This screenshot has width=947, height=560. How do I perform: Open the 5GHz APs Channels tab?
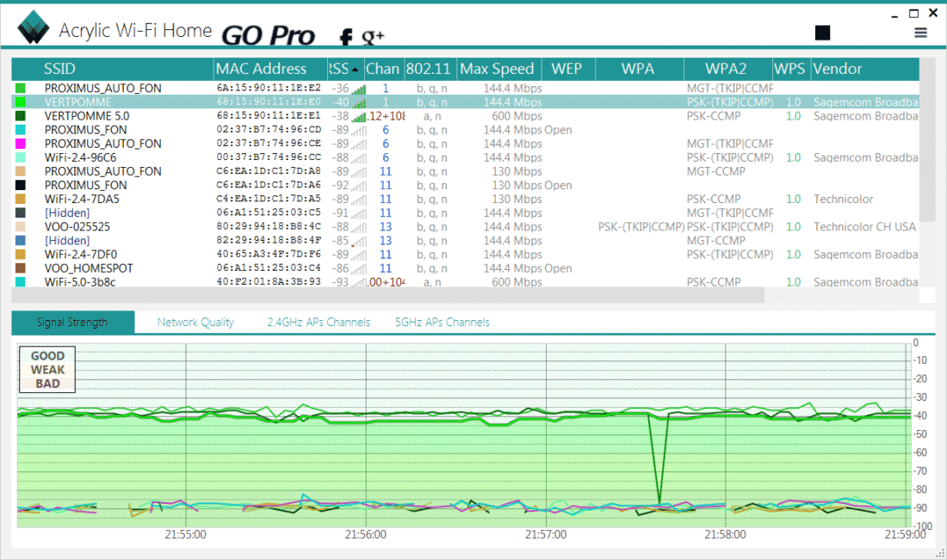(x=443, y=323)
